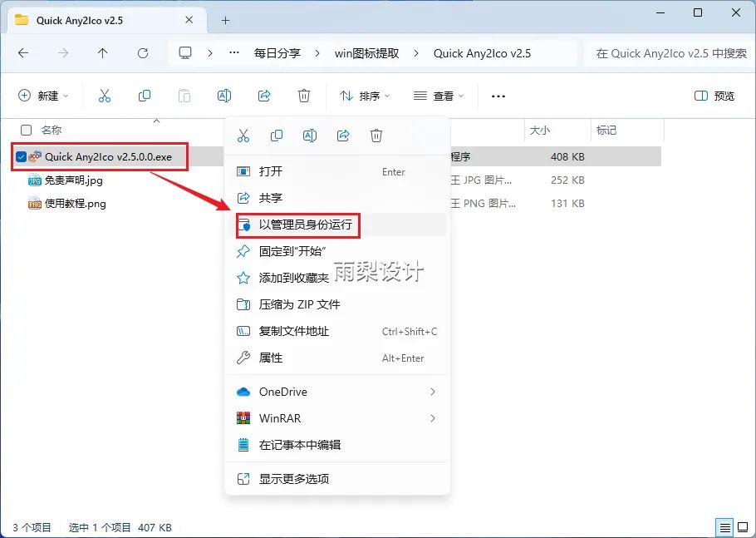Select 添加到收藏夹 in the context menu
The height and width of the screenshot is (538, 756).
click(x=337, y=278)
